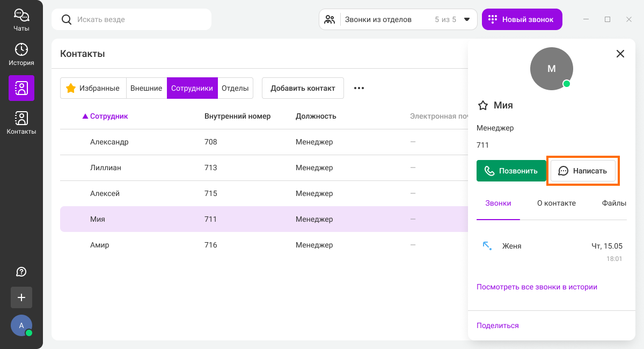Switch to the Избранные tab

(93, 88)
